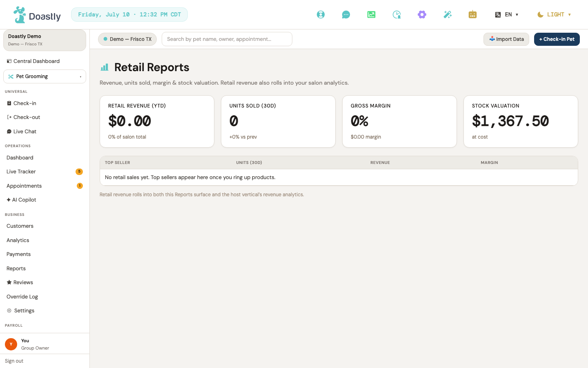Click the Appointments notification badge
The height and width of the screenshot is (368, 588).
80,186
